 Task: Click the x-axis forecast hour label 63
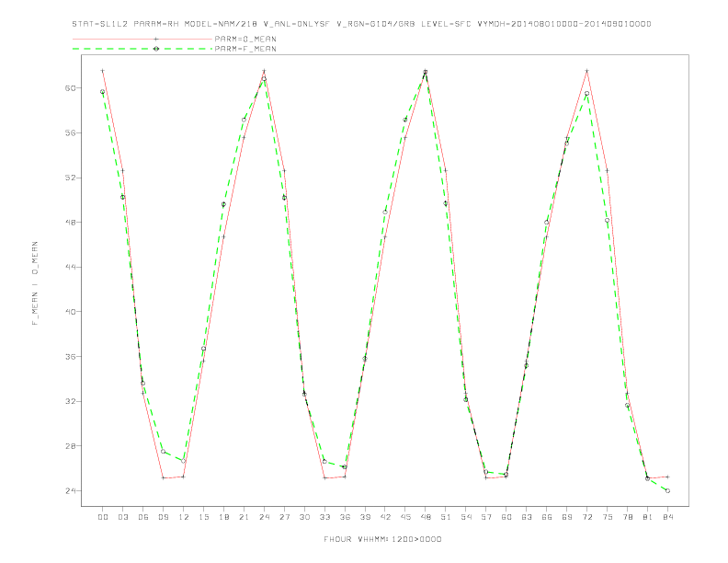(527, 517)
